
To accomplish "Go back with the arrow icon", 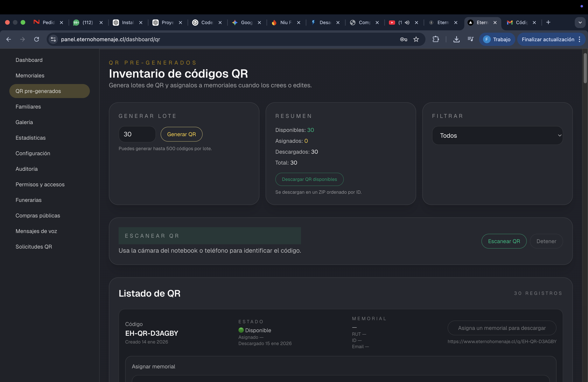I will click(x=9, y=39).
